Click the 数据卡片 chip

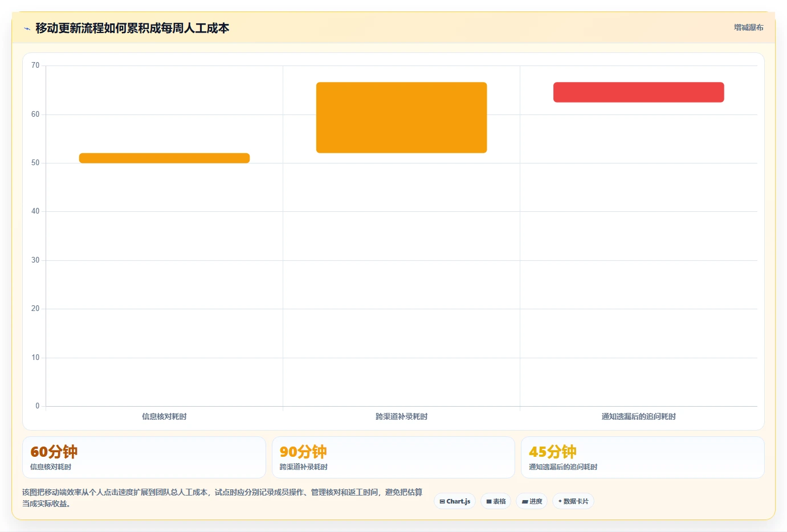click(573, 501)
